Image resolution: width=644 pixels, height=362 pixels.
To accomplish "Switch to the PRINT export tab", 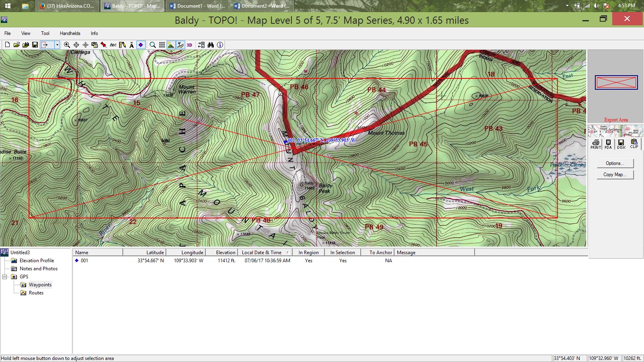I will (596, 144).
